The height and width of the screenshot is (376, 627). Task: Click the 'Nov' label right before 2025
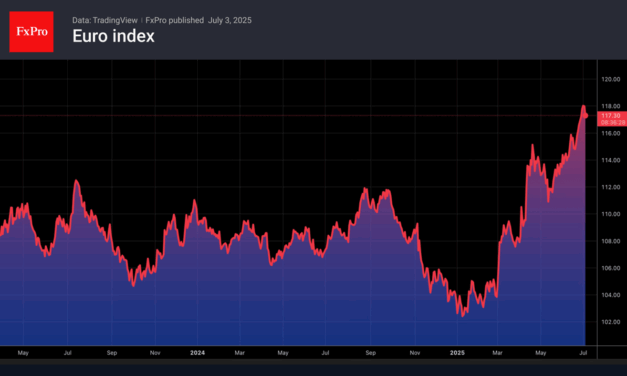pyautogui.click(x=415, y=353)
